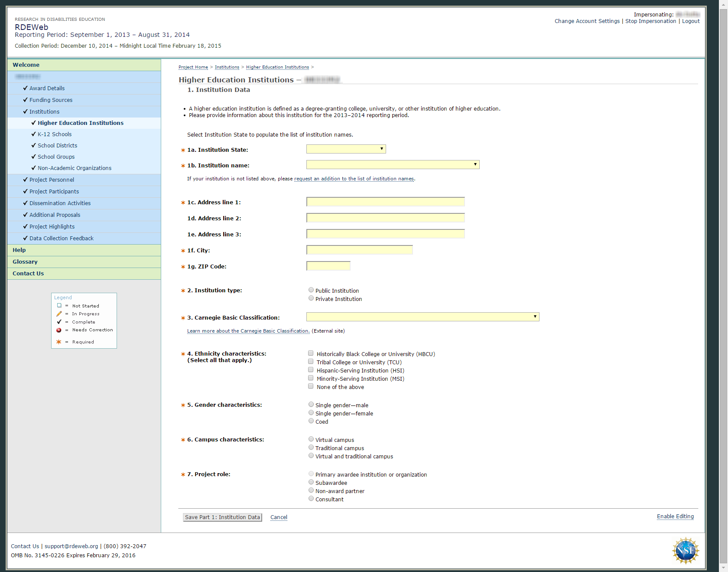This screenshot has width=728, height=572.
Task: Go to School Districts in sidebar
Action: [57, 145]
